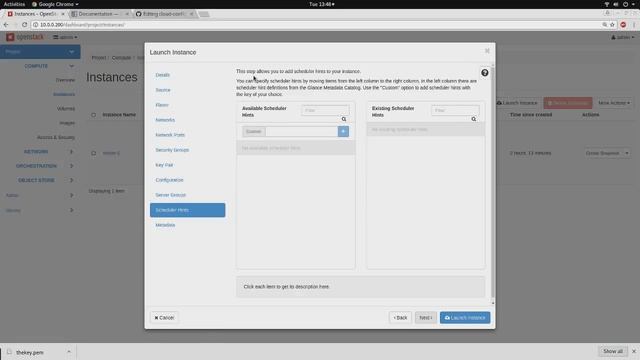Toggle the select-all instances checkbox

(x=93, y=115)
